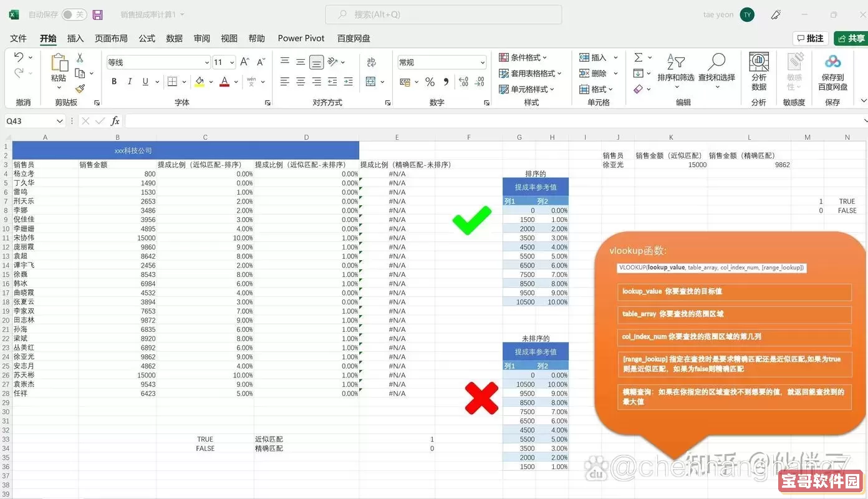Screen dimensions: 868x499
Task: Open the font size 11 dropdown
Action: (232, 62)
